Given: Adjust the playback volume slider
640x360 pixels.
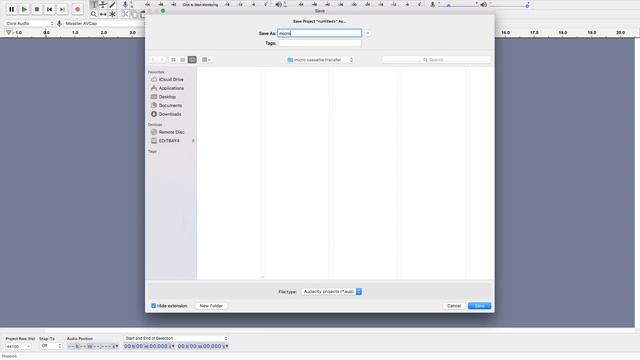Looking at the screenshot, I should (x=509, y=5).
